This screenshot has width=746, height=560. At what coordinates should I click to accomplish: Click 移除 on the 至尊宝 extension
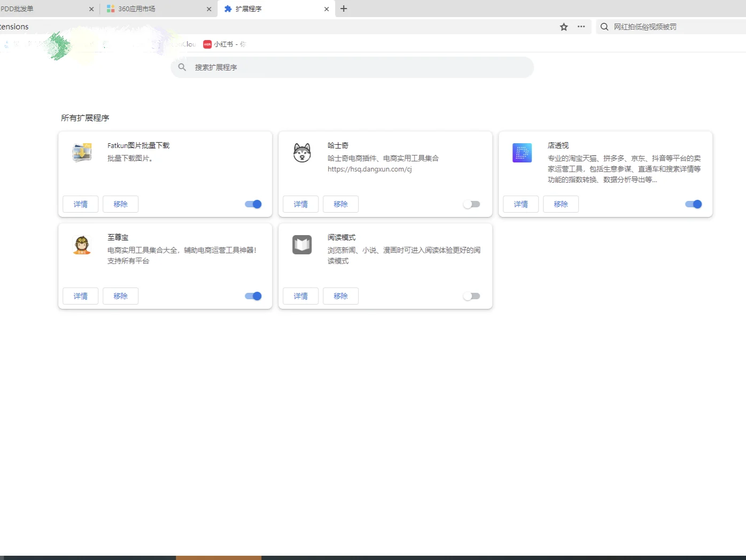[120, 295]
